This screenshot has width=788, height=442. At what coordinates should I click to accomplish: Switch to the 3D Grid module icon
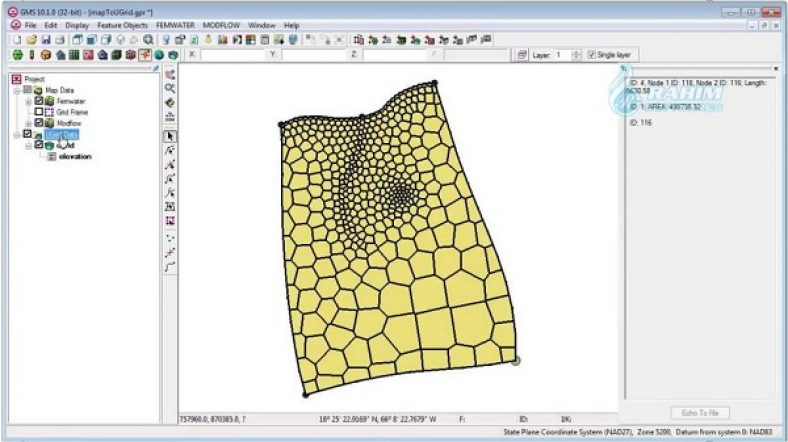click(116, 55)
